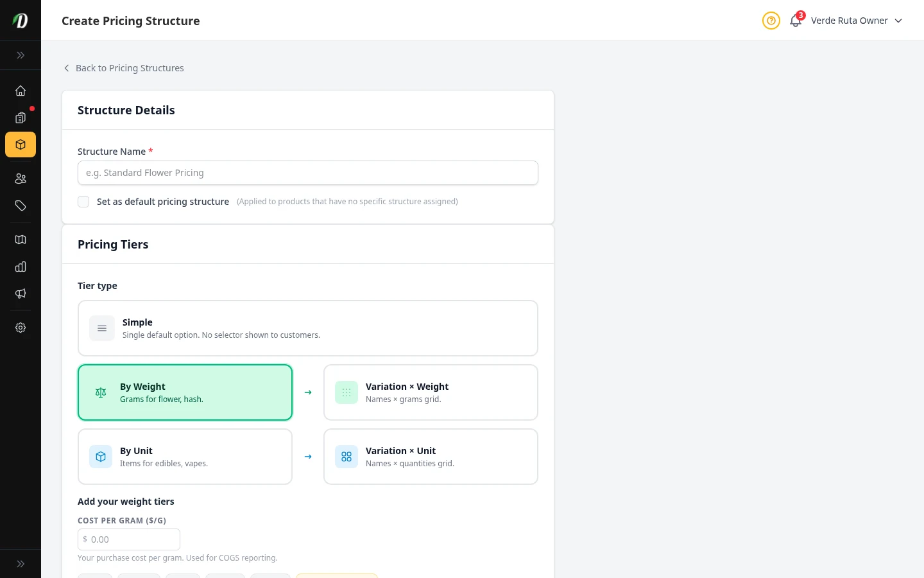924x578 pixels.
Task: Choose the By Unit tier type
Action: [x=185, y=456]
